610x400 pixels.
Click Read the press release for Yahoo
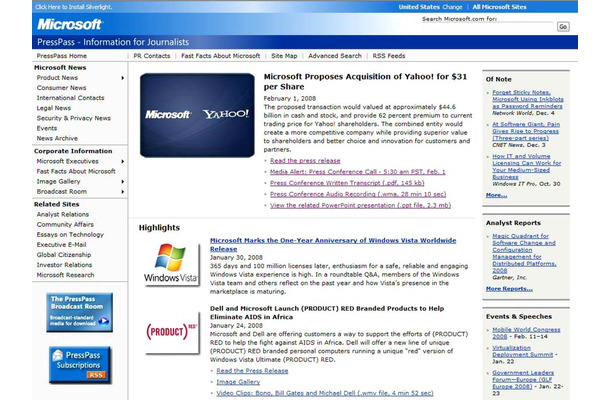[x=305, y=161]
